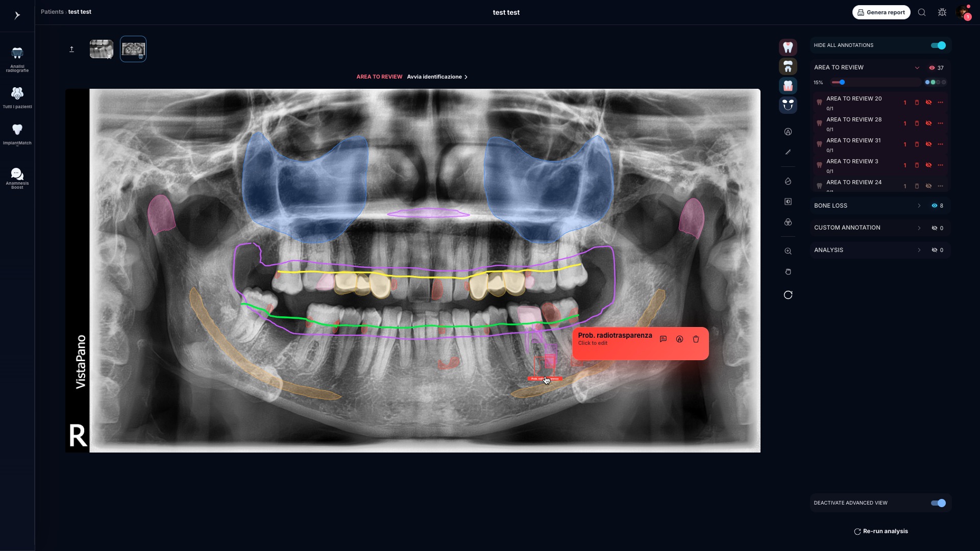Image resolution: width=980 pixels, height=551 pixels.
Task: Click Re-run analysis button
Action: pyautogui.click(x=881, y=531)
